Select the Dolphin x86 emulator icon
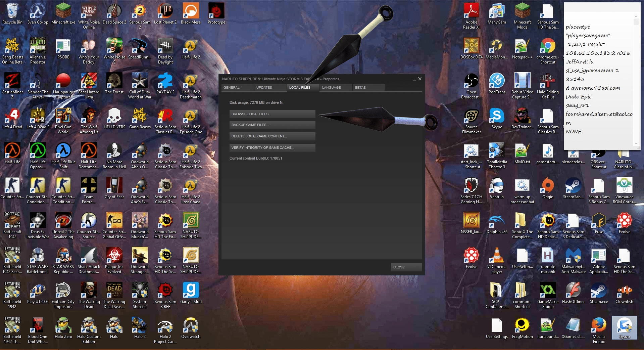 coord(497,223)
